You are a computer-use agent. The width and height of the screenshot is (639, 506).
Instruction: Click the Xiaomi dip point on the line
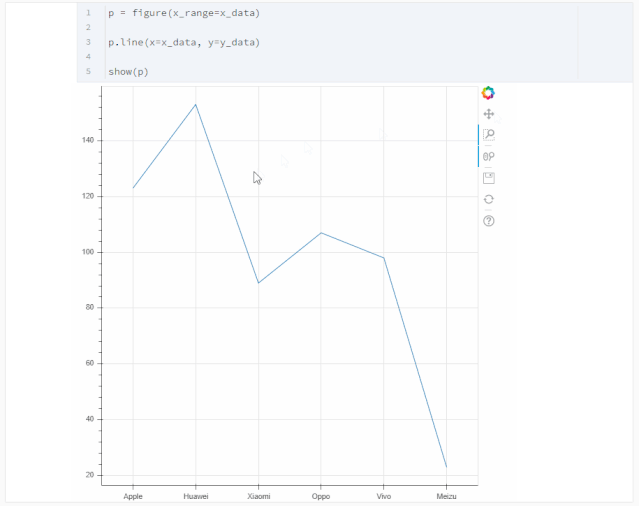(258, 283)
